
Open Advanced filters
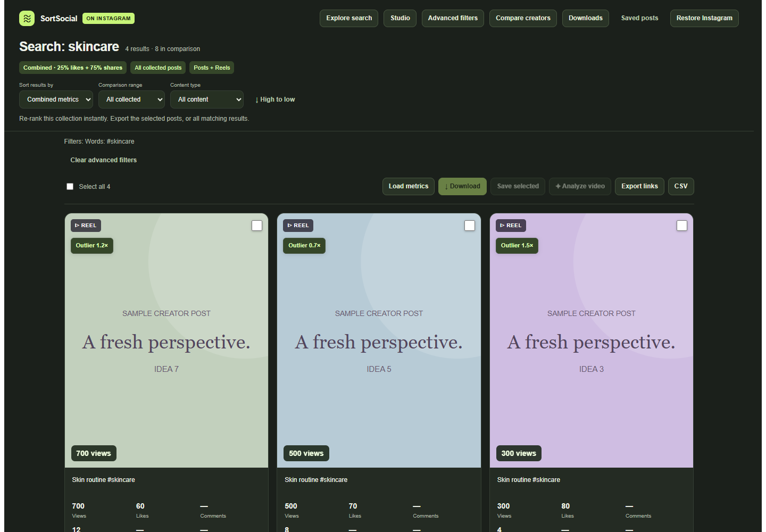(453, 18)
